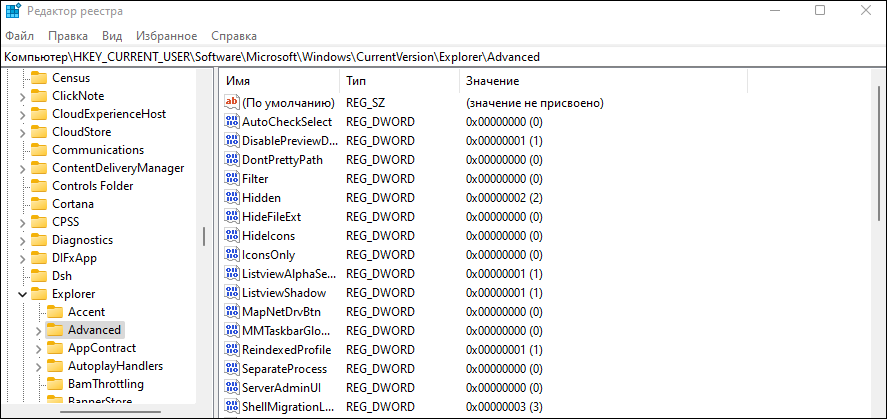Click the 0x00000002 (2) data for Hidden
Viewport: 887px width, 419px height.
504,198
